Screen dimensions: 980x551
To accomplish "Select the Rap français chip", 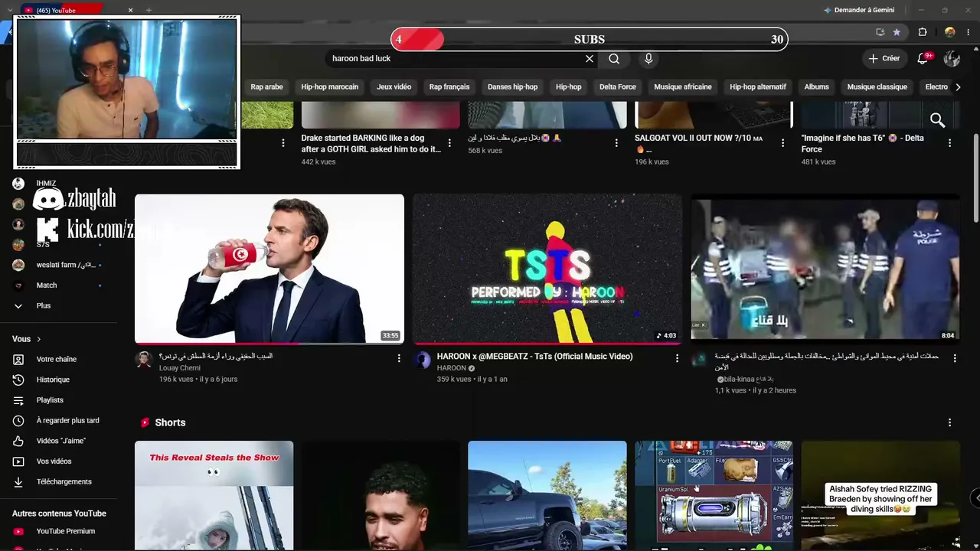I will (449, 87).
